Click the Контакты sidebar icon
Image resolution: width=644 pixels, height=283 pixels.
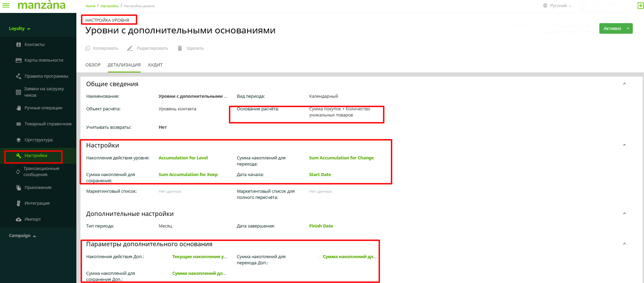click(x=19, y=45)
